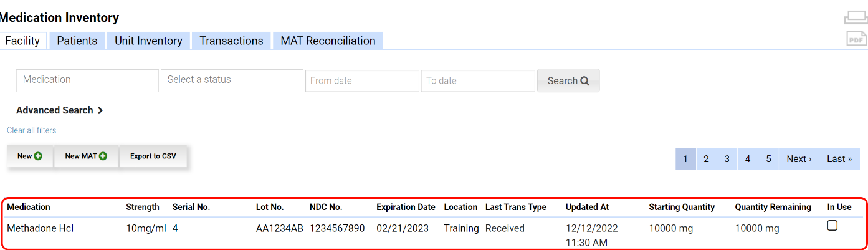Click the printer icon
The width and height of the screenshot is (868, 250).
pyautogui.click(x=856, y=17)
